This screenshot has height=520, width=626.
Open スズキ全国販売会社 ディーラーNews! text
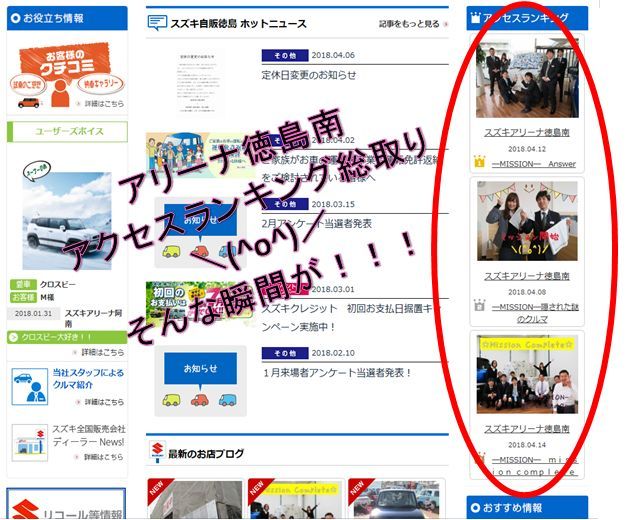point(89,435)
